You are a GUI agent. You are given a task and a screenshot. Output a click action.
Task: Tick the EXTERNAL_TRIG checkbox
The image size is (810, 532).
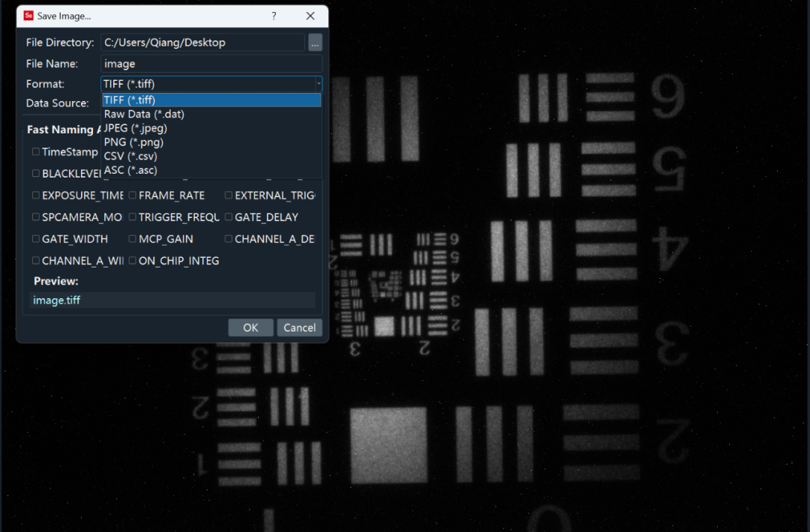coord(228,195)
